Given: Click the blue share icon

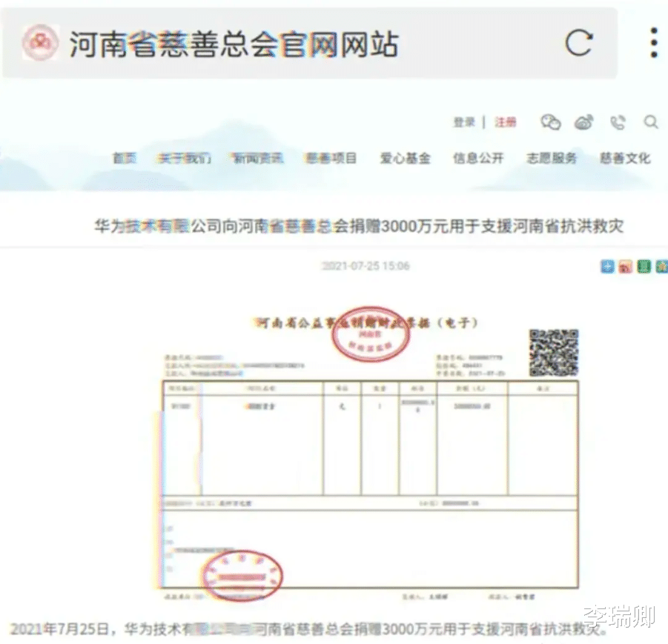Looking at the screenshot, I should tap(607, 267).
